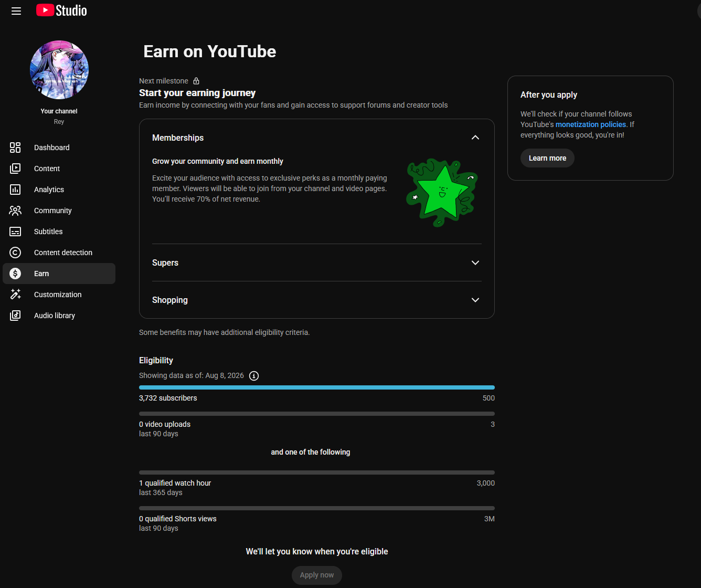Click the Apply now button

tap(317, 575)
